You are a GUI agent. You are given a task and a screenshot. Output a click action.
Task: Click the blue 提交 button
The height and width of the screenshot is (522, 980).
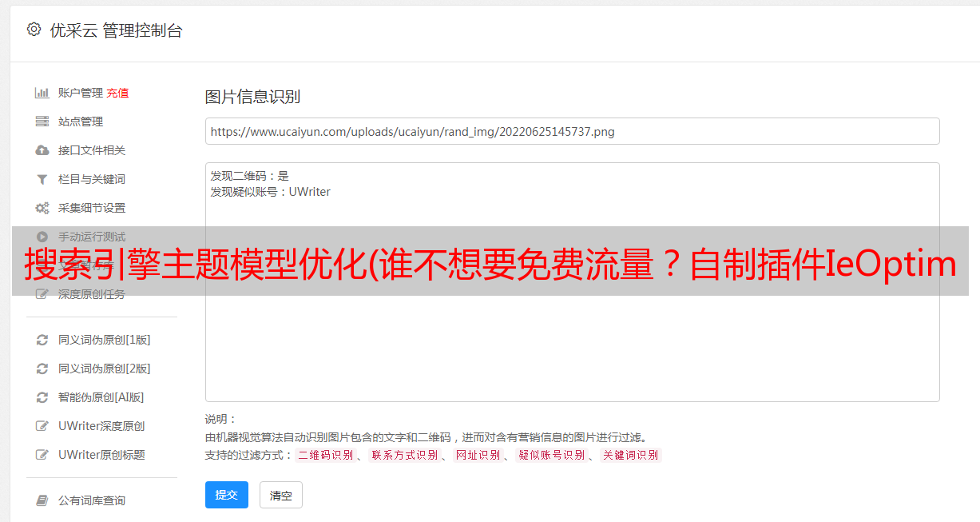click(227, 495)
